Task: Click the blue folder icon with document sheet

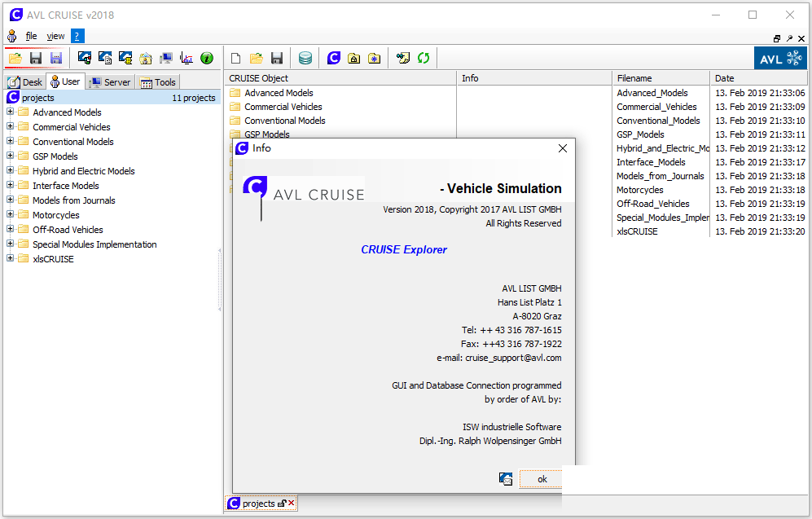Action: pyautogui.click(x=105, y=58)
